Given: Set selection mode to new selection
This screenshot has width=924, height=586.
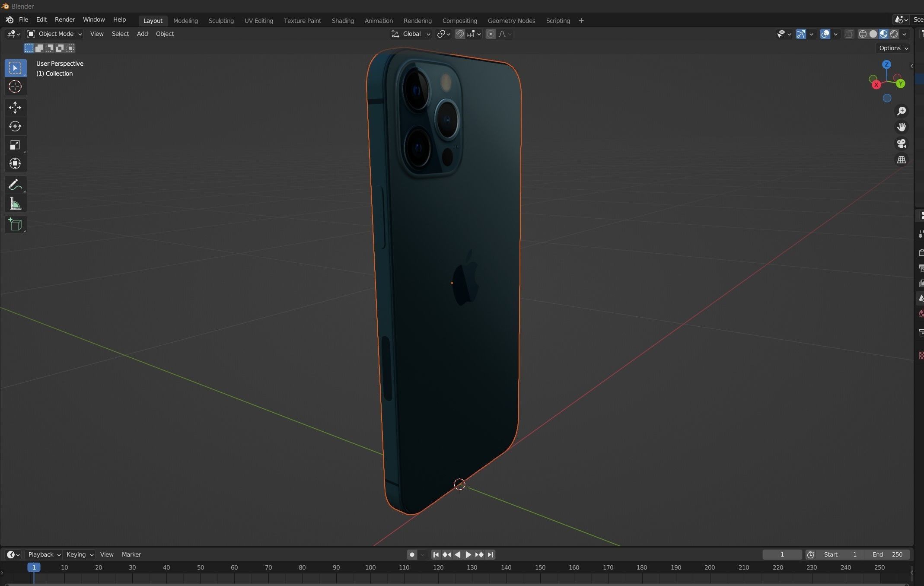Looking at the screenshot, I should 29,48.
